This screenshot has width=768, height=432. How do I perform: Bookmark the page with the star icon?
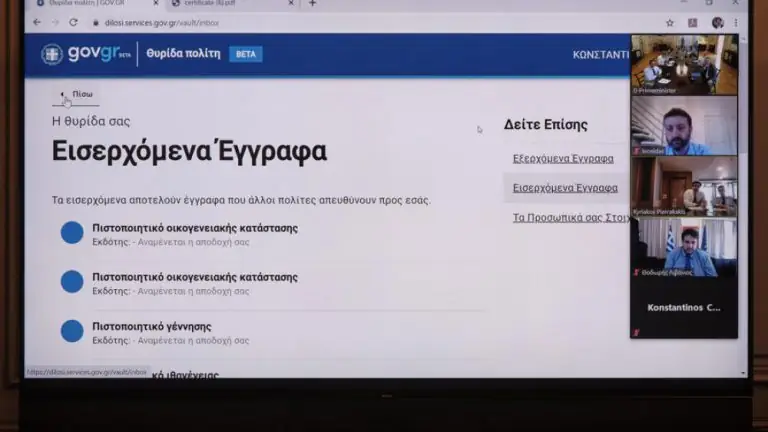pos(670,23)
